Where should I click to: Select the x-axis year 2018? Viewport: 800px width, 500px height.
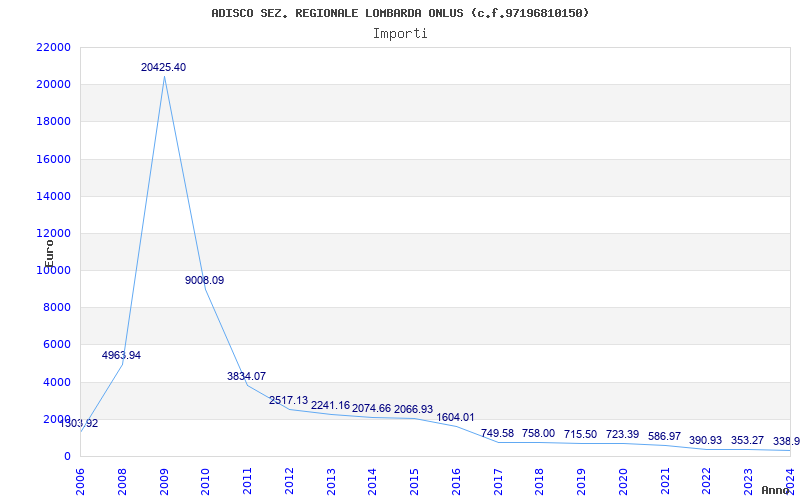tap(540, 481)
